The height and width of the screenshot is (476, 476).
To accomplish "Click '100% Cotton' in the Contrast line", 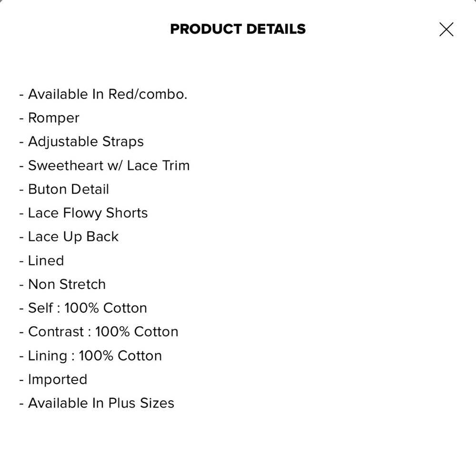I will click(137, 332).
